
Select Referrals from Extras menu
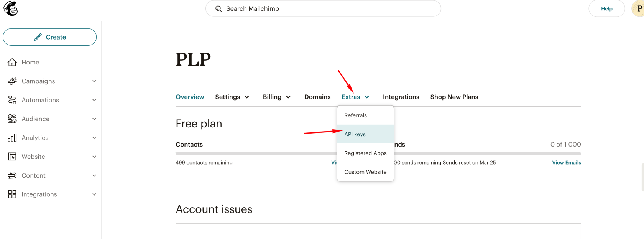(365, 115)
